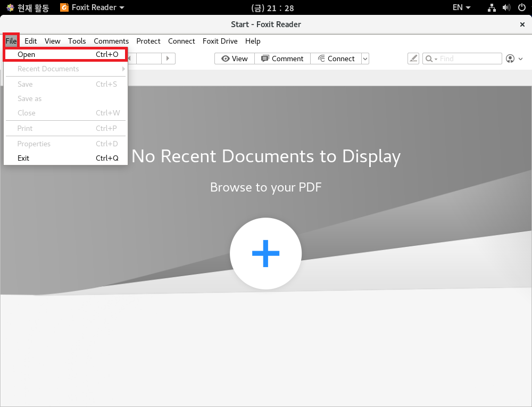532x407 pixels.
Task: Click the clock in the top bar
Action: [x=272, y=8]
